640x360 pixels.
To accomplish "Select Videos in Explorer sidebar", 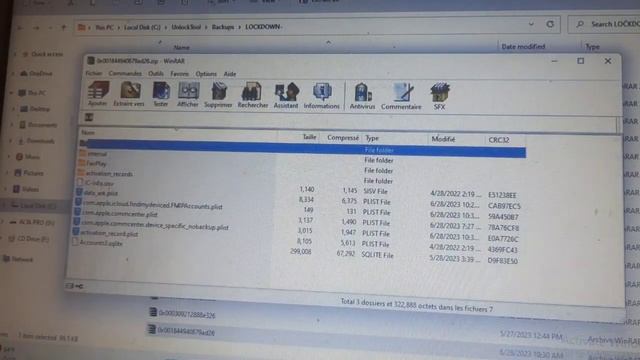I will pyautogui.click(x=26, y=189).
